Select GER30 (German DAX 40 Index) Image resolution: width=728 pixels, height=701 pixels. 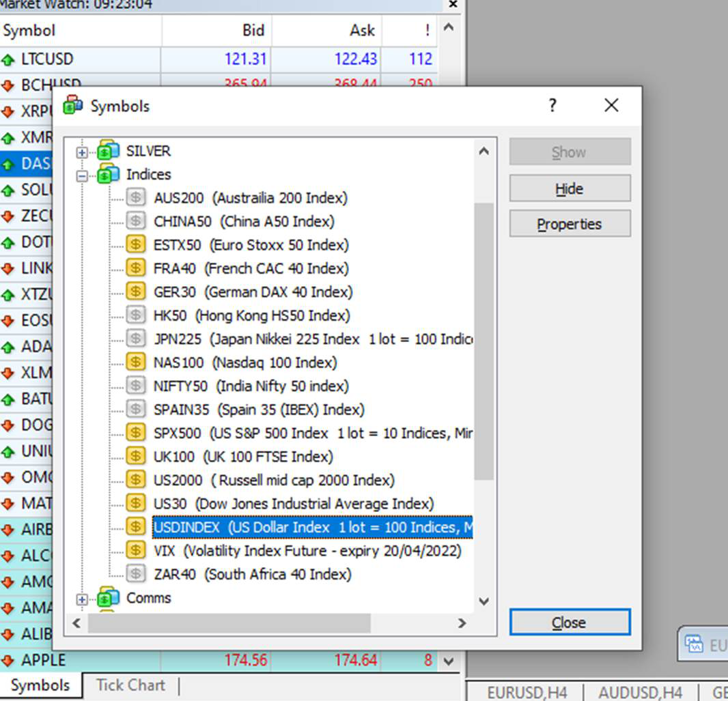pyautogui.click(x=253, y=292)
